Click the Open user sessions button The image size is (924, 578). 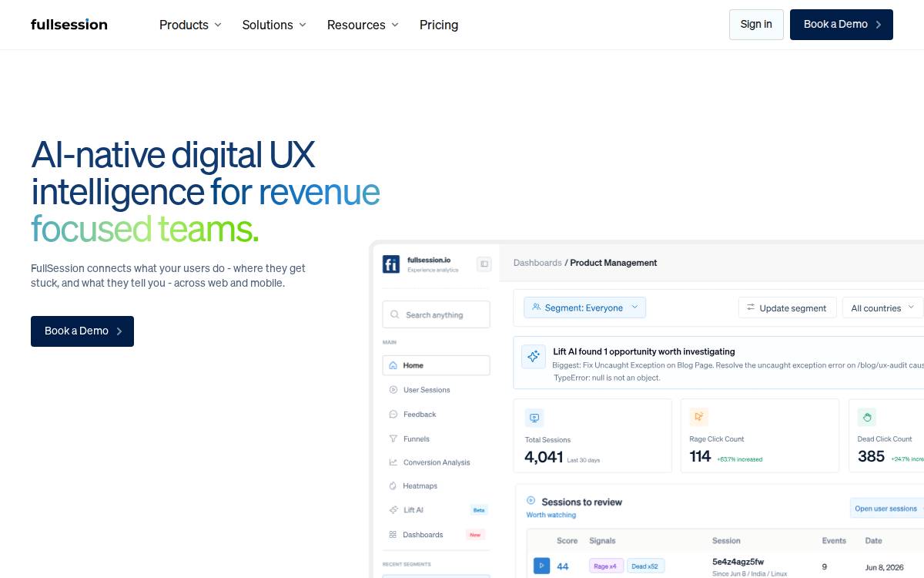[886, 508]
